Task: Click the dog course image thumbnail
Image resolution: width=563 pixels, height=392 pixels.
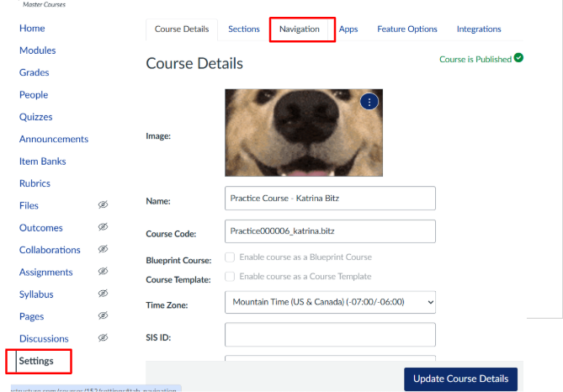Action: click(303, 133)
